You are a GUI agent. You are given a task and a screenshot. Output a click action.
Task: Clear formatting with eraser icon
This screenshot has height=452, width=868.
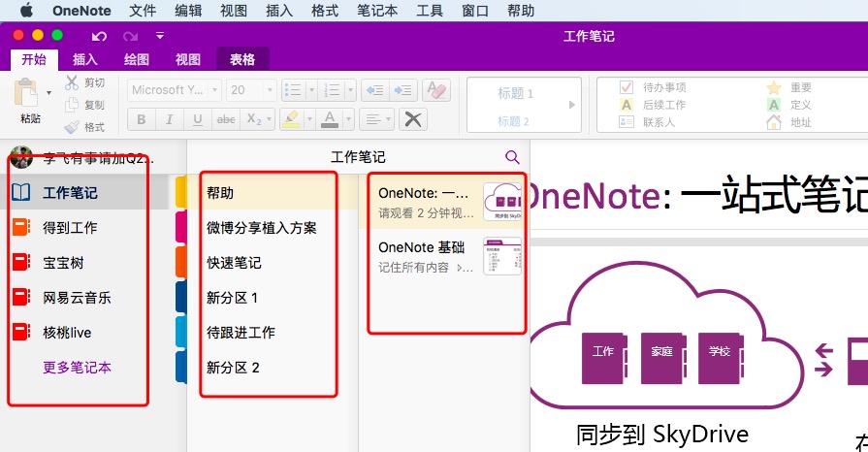pyautogui.click(x=436, y=90)
